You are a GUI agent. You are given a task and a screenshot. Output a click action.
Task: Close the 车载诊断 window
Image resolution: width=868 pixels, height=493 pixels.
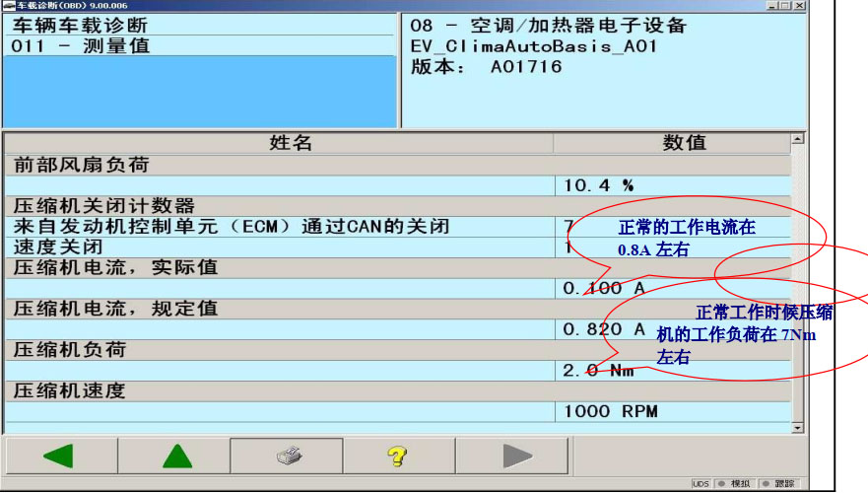point(799,6)
